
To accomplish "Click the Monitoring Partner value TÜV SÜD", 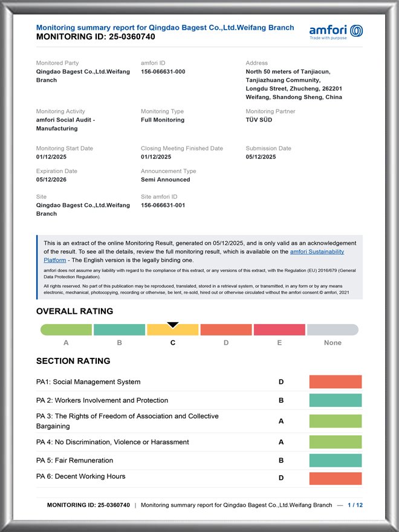I will point(259,120).
